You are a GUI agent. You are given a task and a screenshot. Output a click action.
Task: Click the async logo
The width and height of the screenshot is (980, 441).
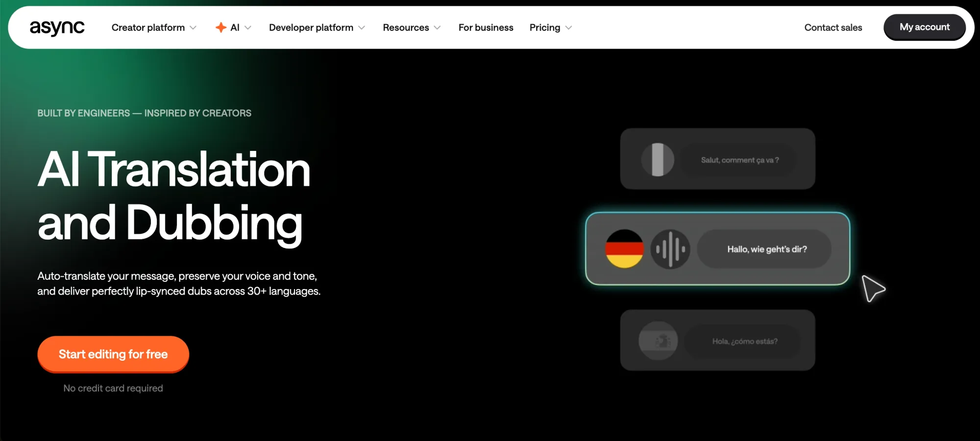tap(57, 28)
